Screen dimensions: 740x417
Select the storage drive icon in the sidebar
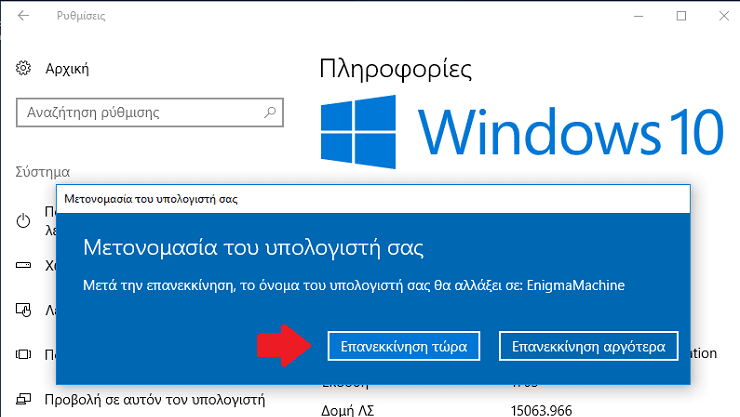click(23, 265)
